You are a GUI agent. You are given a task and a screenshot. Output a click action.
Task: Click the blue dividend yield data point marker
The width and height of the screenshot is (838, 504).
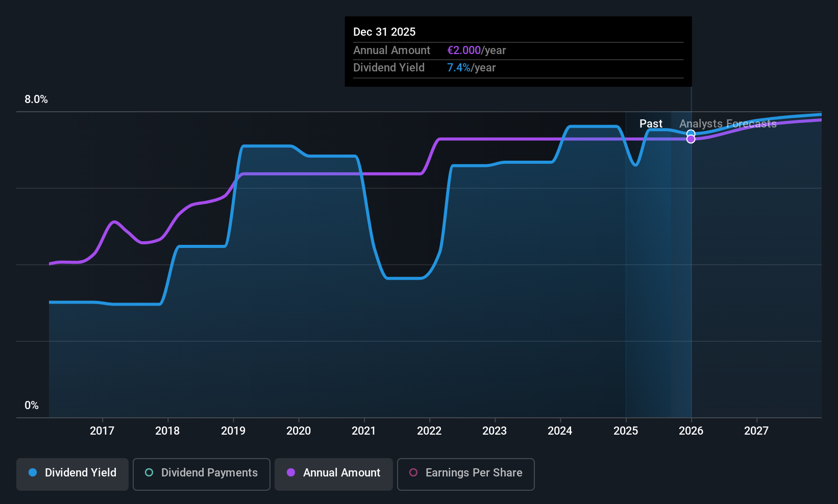(x=691, y=133)
